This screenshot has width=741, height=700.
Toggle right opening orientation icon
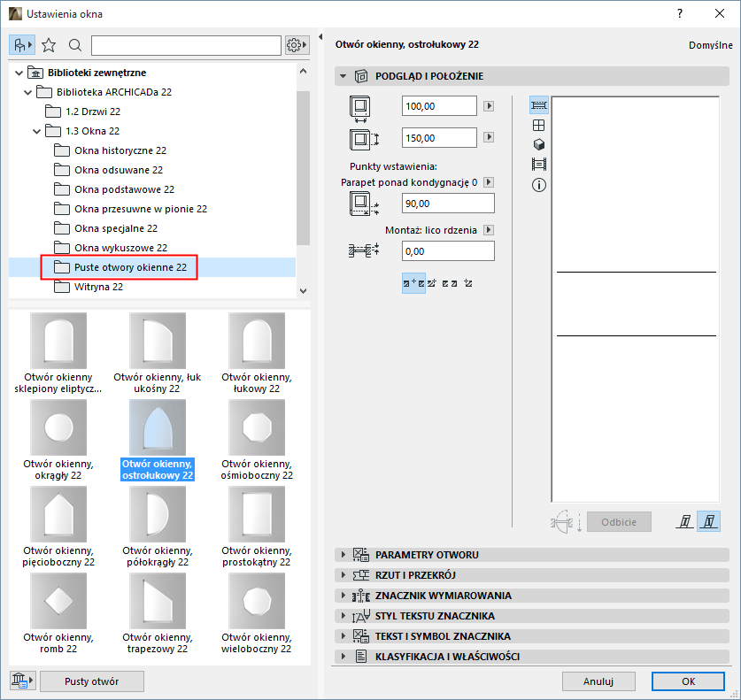point(708,522)
